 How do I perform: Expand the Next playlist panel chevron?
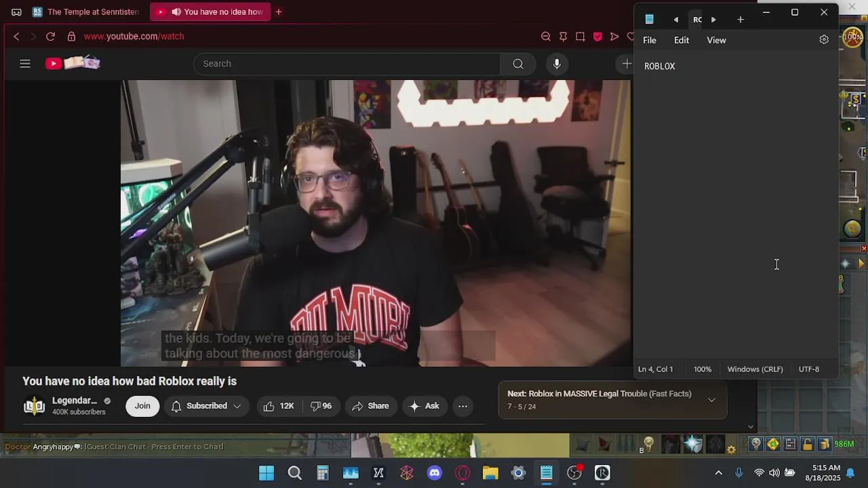[x=711, y=400]
